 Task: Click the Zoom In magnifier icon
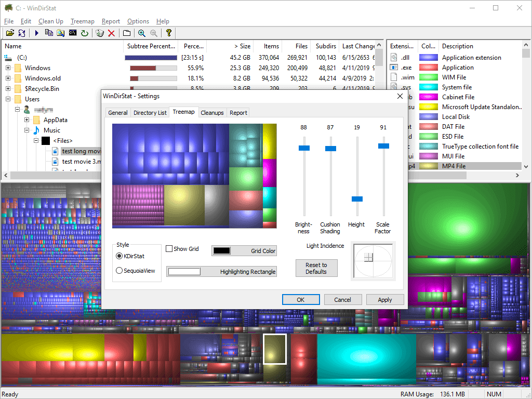pos(141,33)
